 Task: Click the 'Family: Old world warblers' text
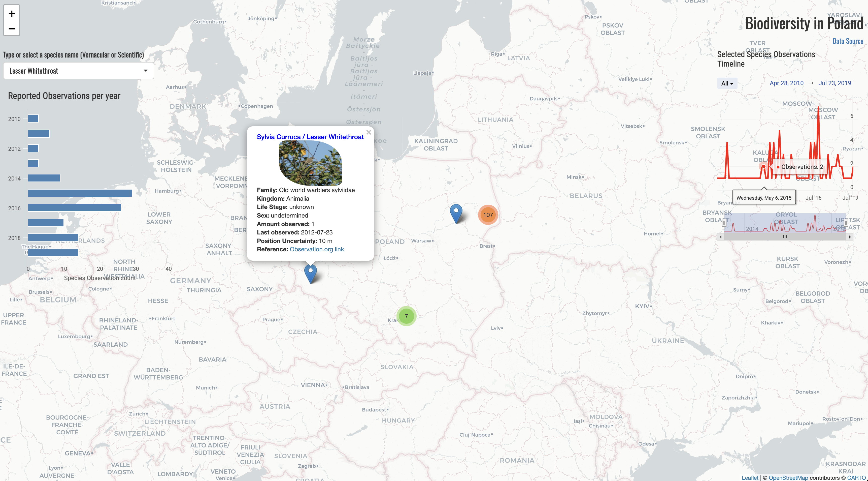pos(306,190)
